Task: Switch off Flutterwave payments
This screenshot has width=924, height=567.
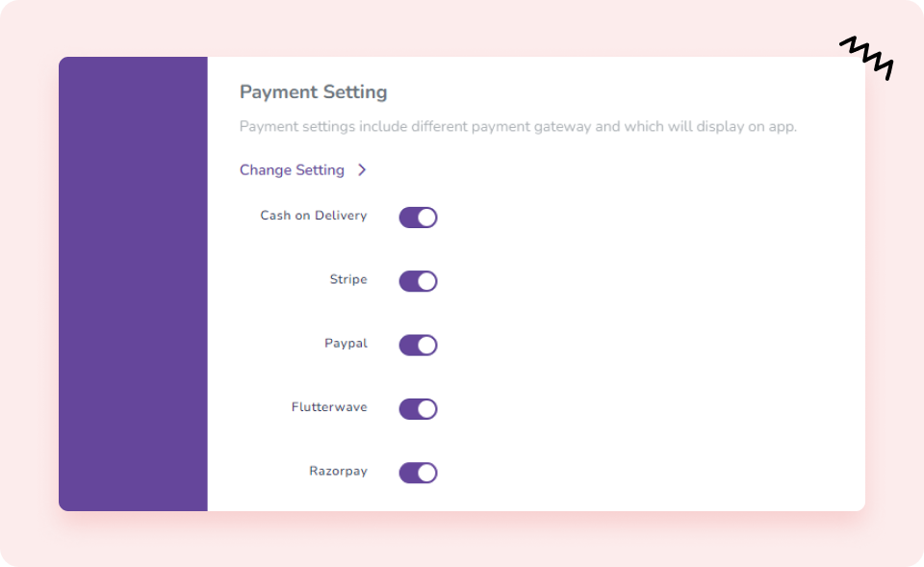Action: pyautogui.click(x=418, y=409)
